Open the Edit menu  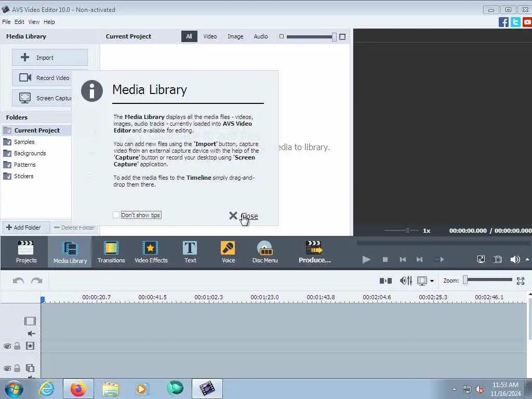coord(19,22)
